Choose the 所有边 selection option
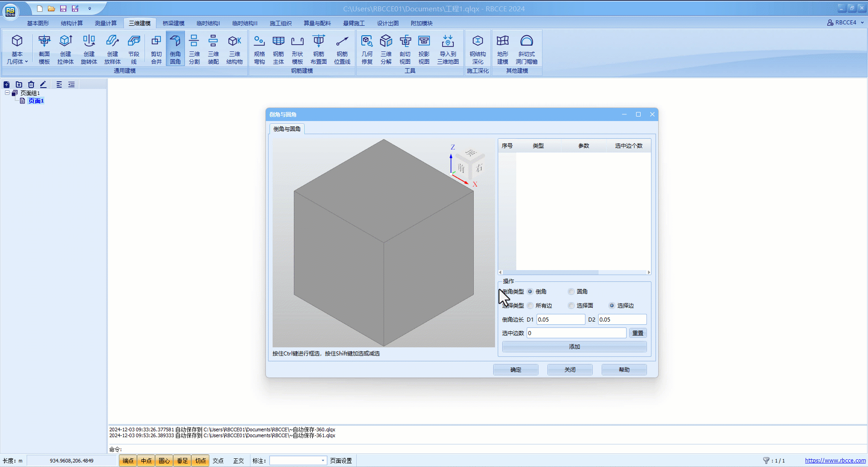The image size is (868, 467). click(x=530, y=306)
